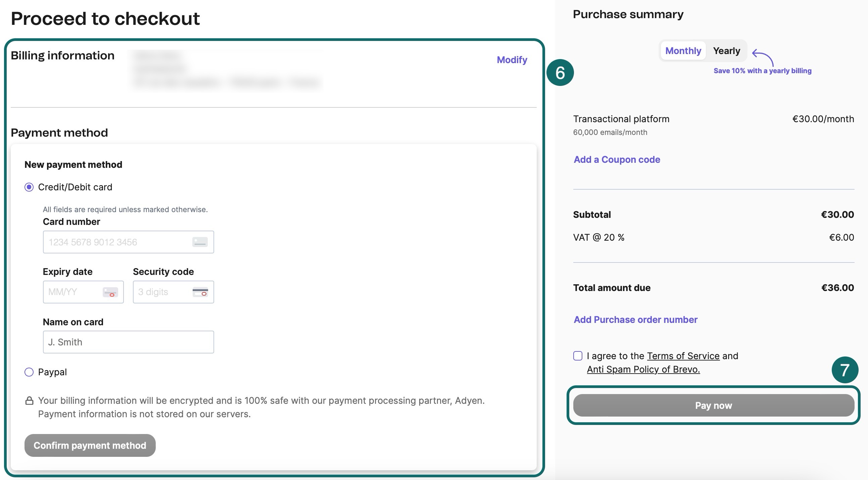Screen dimensions: 868x480
Task: Click the 'Transactional platform' item text
Action: (x=621, y=119)
